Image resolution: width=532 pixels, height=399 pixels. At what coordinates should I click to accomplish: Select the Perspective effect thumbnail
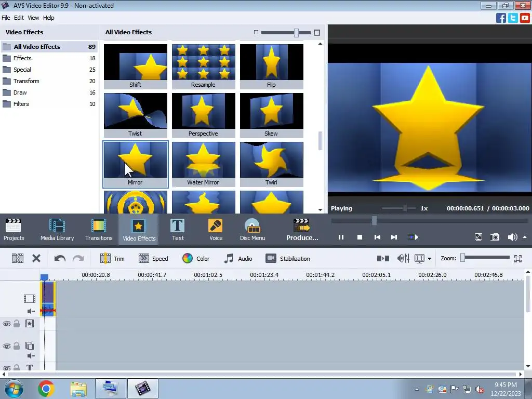[x=204, y=115]
